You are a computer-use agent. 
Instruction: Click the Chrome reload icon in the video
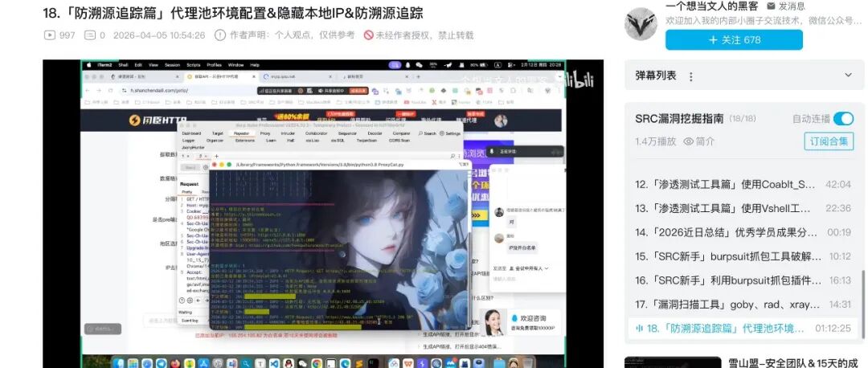[x=110, y=90]
